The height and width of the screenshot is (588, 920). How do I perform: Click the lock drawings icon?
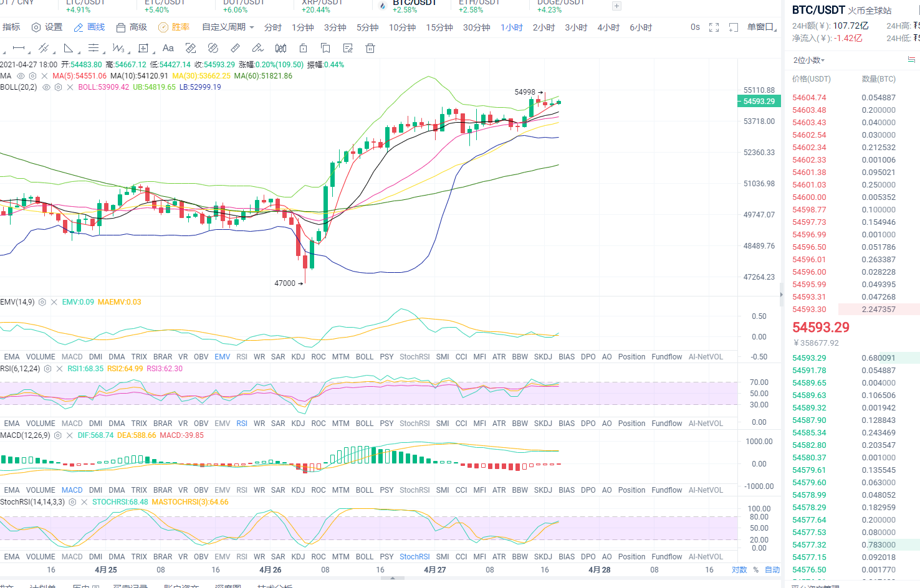coord(303,48)
